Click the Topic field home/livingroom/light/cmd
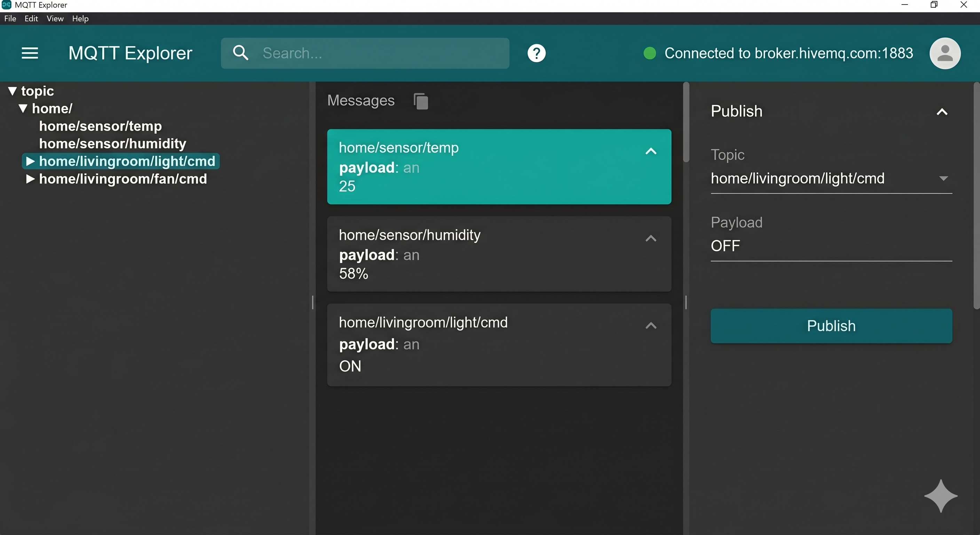Viewport: 980px width, 535px height. pos(831,178)
